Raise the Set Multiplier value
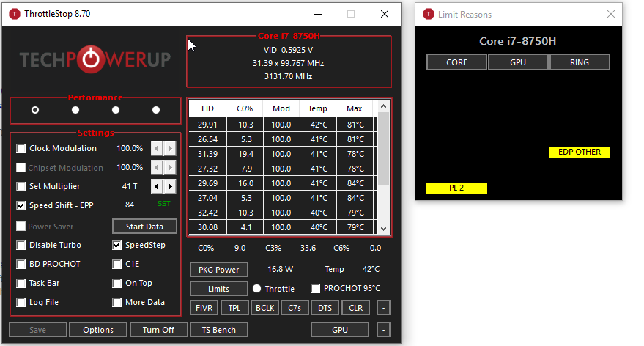644x346 pixels. point(170,186)
